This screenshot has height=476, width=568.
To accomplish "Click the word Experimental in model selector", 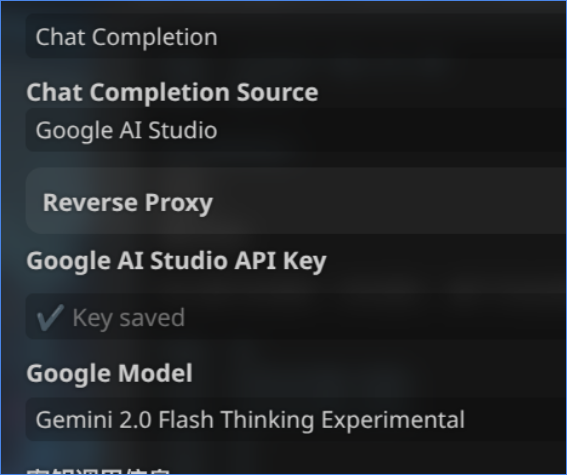I will pyautogui.click(x=393, y=420).
